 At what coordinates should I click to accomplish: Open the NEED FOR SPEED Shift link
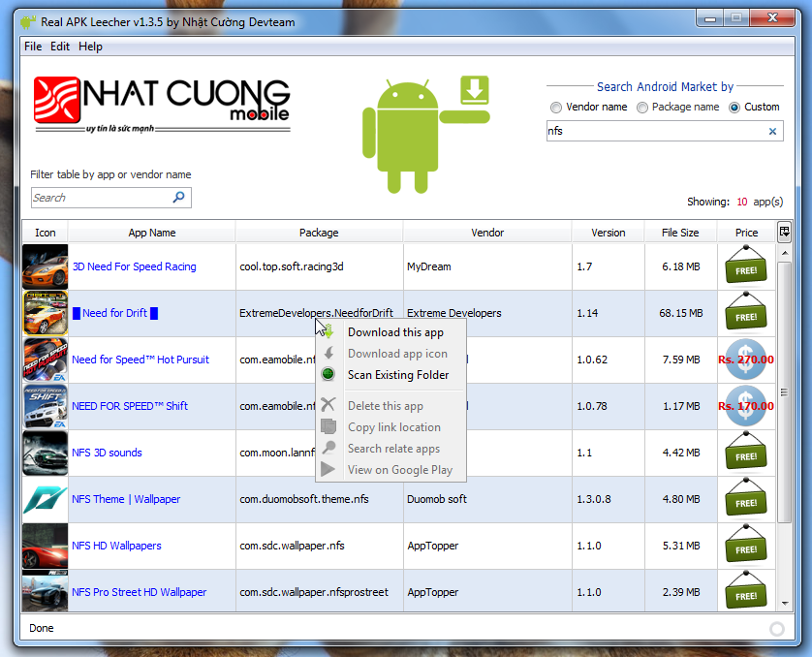[x=130, y=406]
